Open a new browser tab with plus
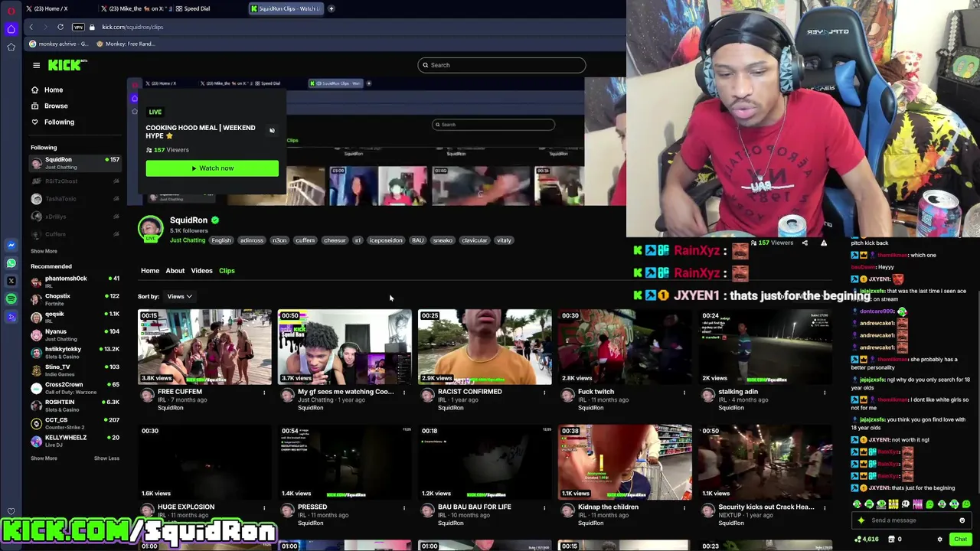 [x=331, y=8]
